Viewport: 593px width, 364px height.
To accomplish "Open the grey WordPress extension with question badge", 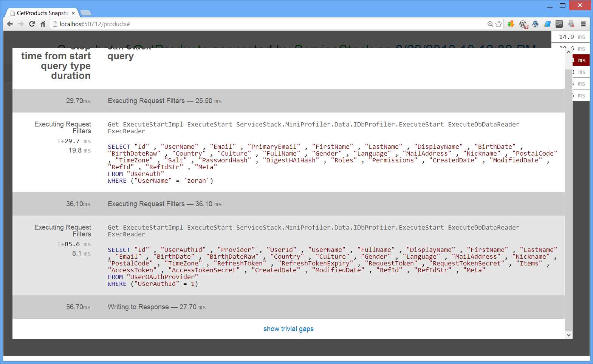I will (523, 24).
